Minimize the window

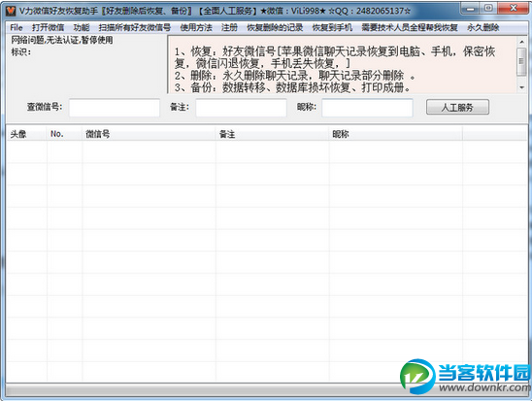[470, 9]
